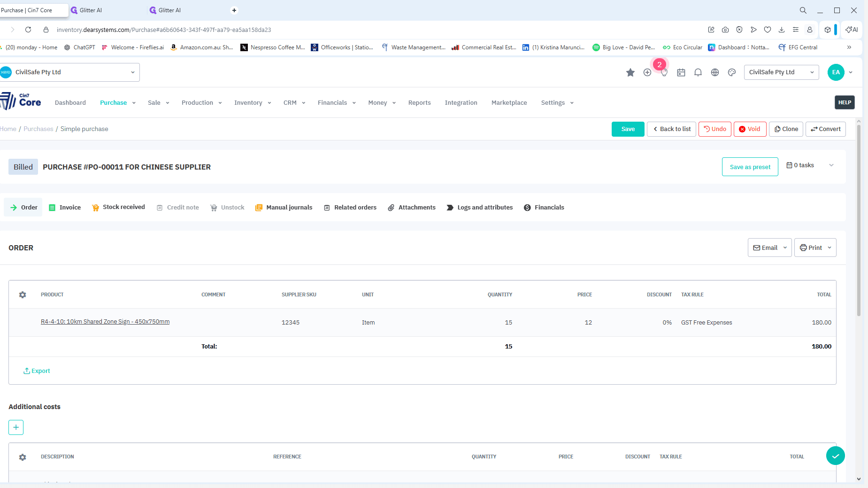This screenshot has width=868, height=488.
Task: Click the circled plus quick-add icon
Action: coord(647,72)
